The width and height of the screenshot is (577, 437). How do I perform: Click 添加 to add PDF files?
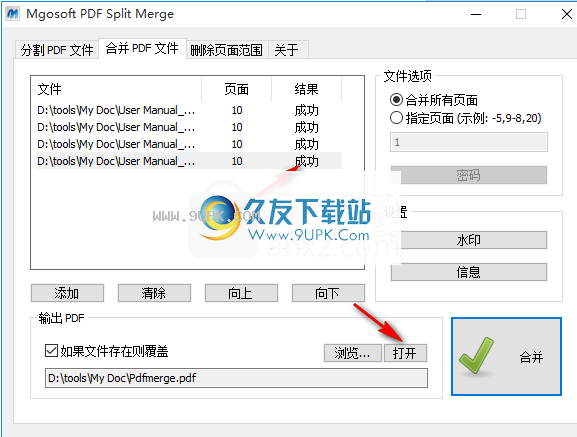(x=67, y=293)
